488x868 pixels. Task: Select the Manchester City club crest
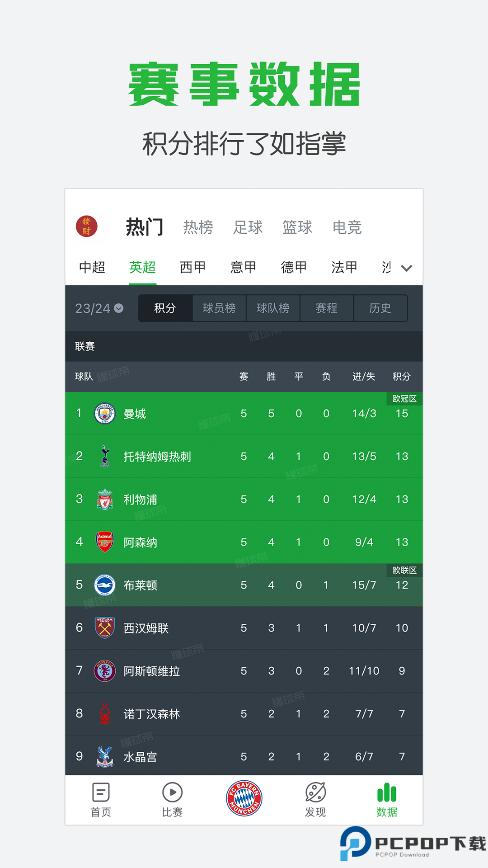[104, 413]
